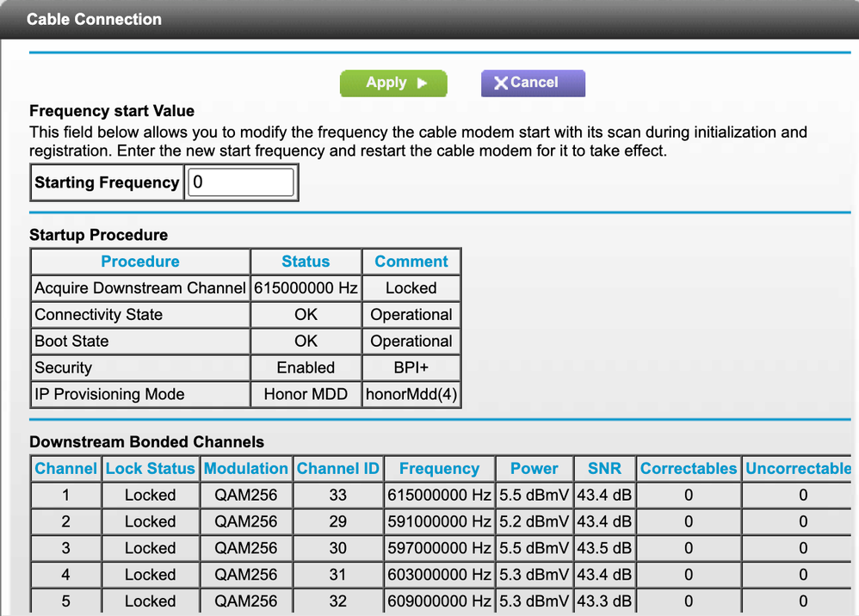
Task: Click the Uncorrectable column header
Action: [798, 469]
